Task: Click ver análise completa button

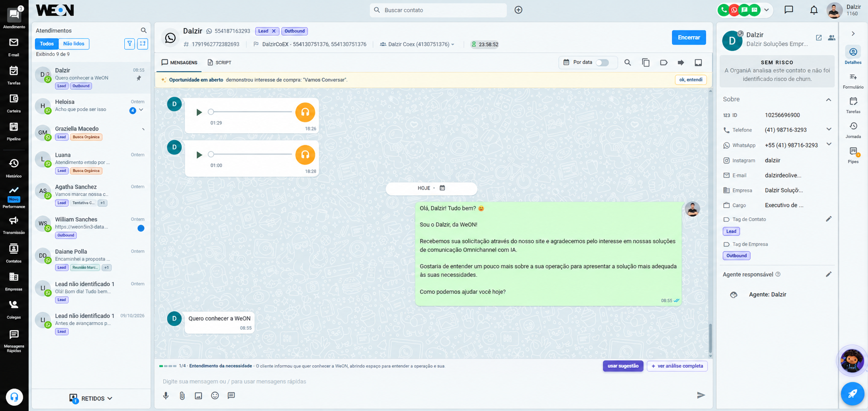Action: [x=677, y=366]
